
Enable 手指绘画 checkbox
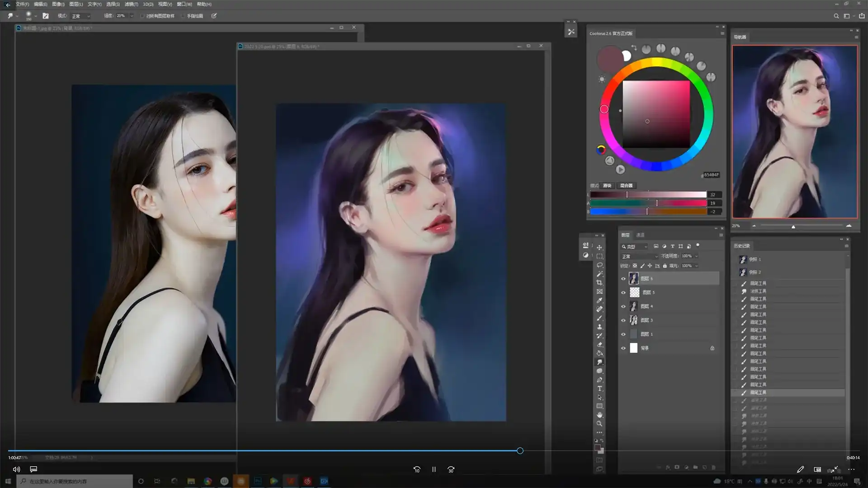pyautogui.click(x=183, y=16)
